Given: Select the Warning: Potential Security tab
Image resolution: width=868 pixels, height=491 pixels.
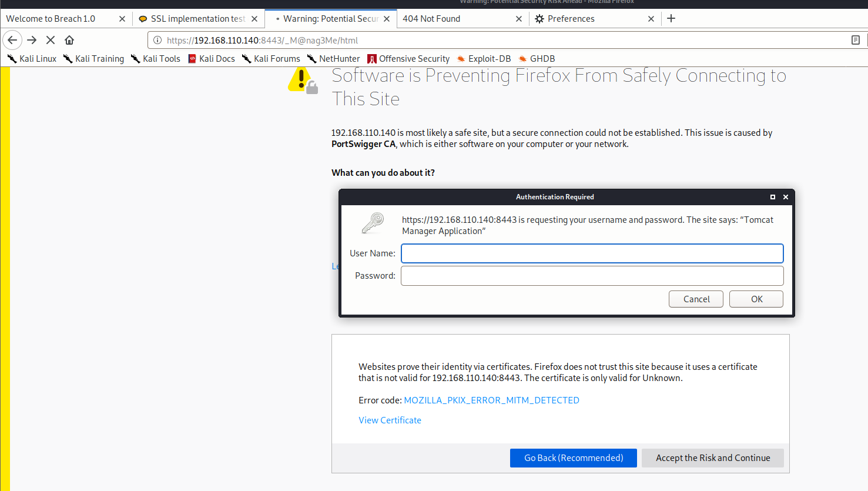Looking at the screenshot, I should pyautogui.click(x=330, y=19).
